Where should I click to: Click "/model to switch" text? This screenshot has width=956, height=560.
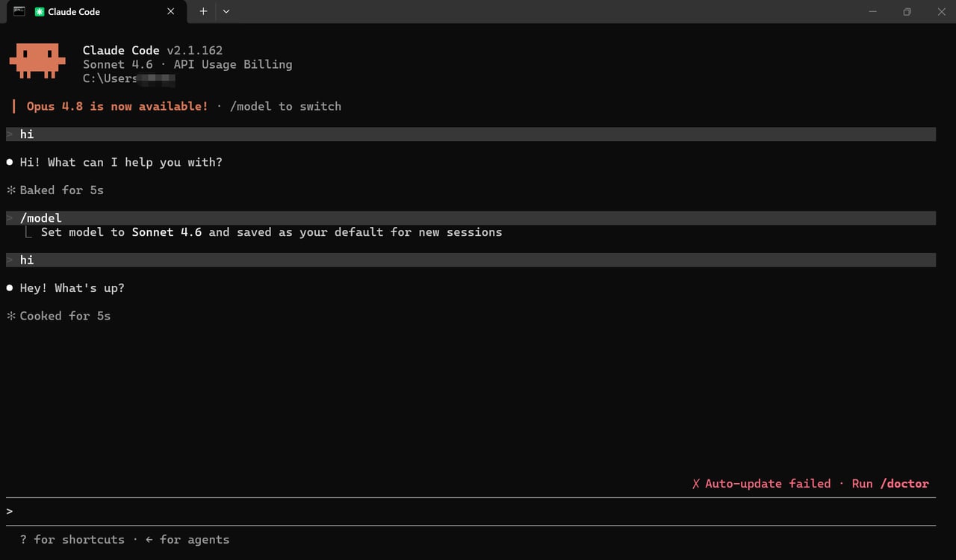tap(285, 106)
